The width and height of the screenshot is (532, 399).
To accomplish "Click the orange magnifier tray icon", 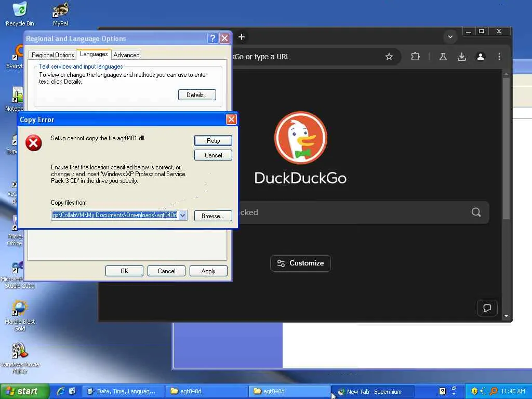I will click(494, 391).
